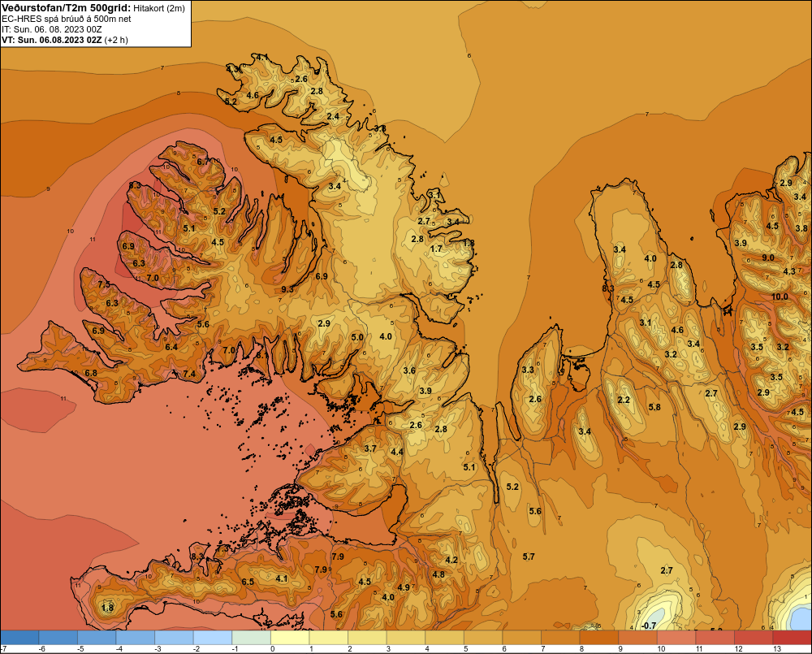This screenshot has width=812, height=654.
Task: Click the '6.5' temperature value
Action: [x=248, y=582]
